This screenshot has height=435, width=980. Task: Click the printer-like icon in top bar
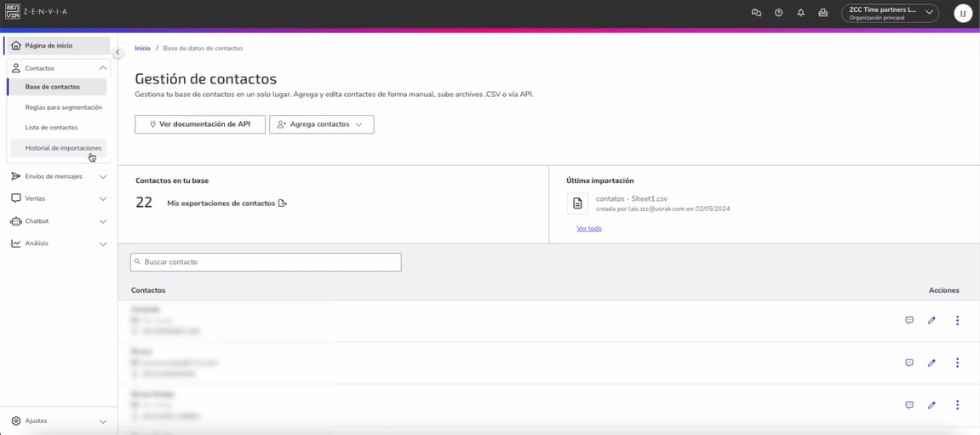pyautogui.click(x=823, y=13)
